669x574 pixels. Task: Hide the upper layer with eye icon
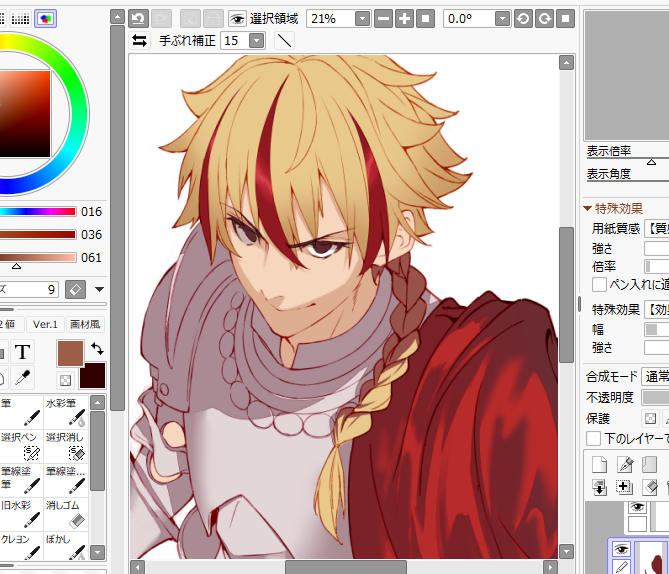pyautogui.click(x=637, y=507)
